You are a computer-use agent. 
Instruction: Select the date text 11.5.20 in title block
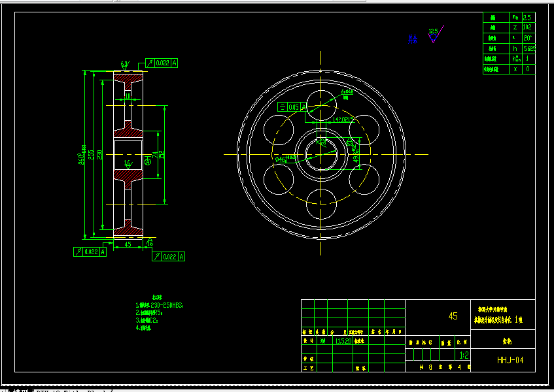pos(343,341)
